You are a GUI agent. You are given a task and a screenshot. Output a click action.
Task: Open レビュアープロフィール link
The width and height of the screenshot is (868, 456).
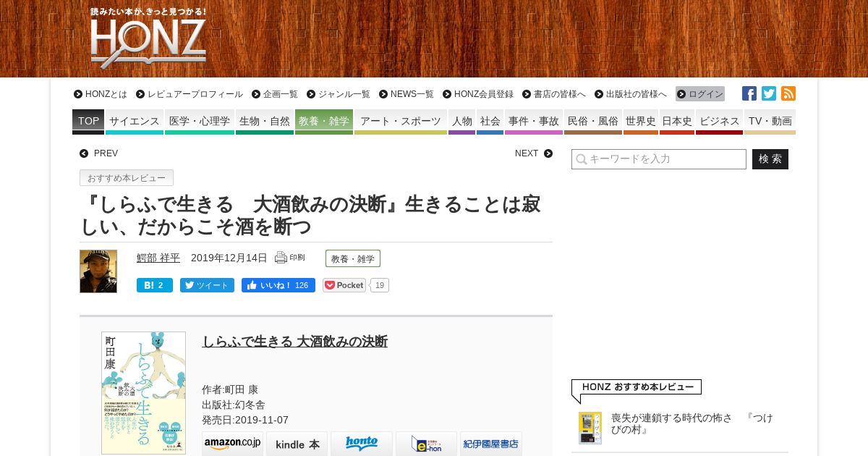190,94
